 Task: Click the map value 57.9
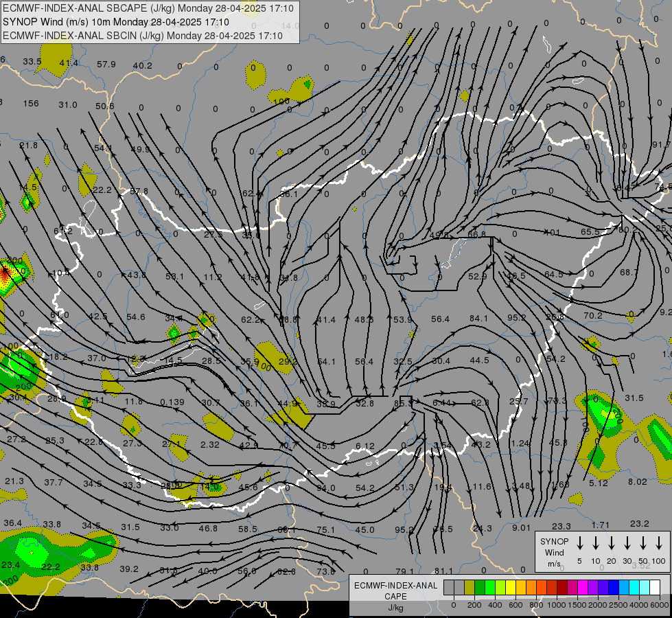106,65
